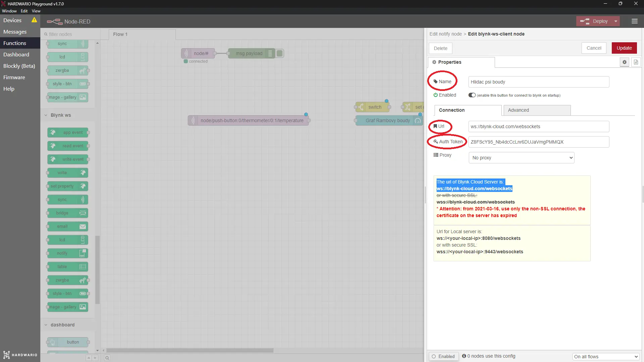
Task: Select the notify palette node
Action: click(x=68, y=253)
